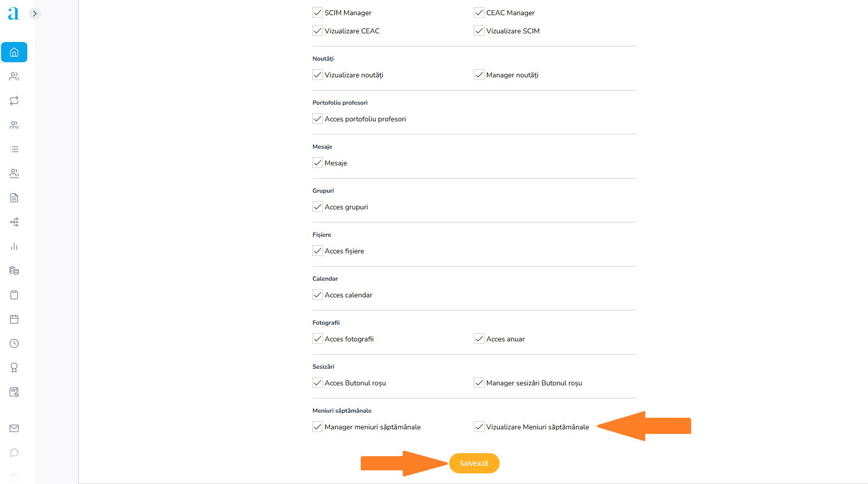Uncheck the SCIM Manager checkbox
Screen dimensions: 868x484
pyautogui.click(x=318, y=13)
